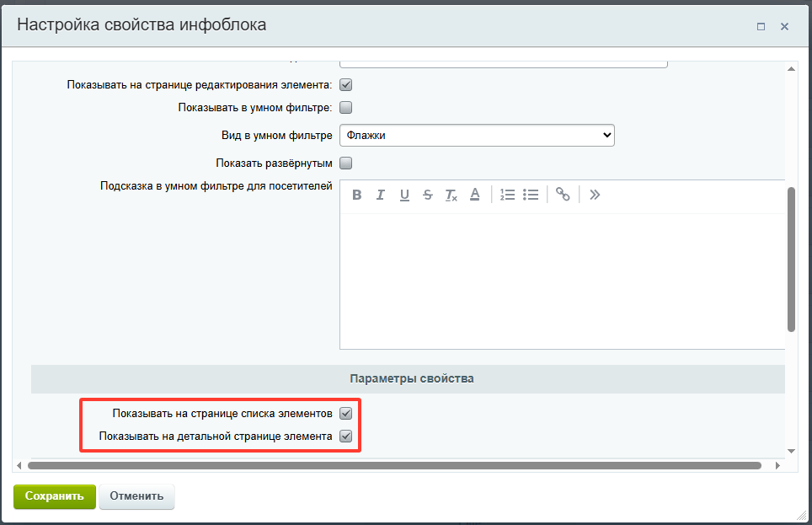Image resolution: width=812 pixels, height=525 pixels.
Task: Open text color picker in editor
Action: 474,195
